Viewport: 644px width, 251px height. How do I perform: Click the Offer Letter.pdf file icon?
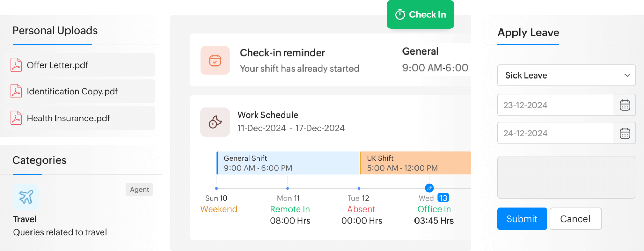coord(16,65)
